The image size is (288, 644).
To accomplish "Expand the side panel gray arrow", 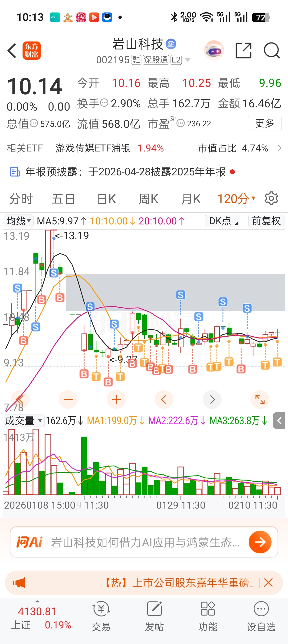I will (279, 421).
